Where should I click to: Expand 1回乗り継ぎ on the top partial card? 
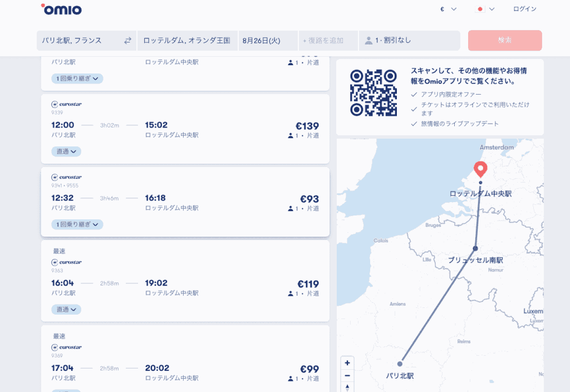coord(77,79)
